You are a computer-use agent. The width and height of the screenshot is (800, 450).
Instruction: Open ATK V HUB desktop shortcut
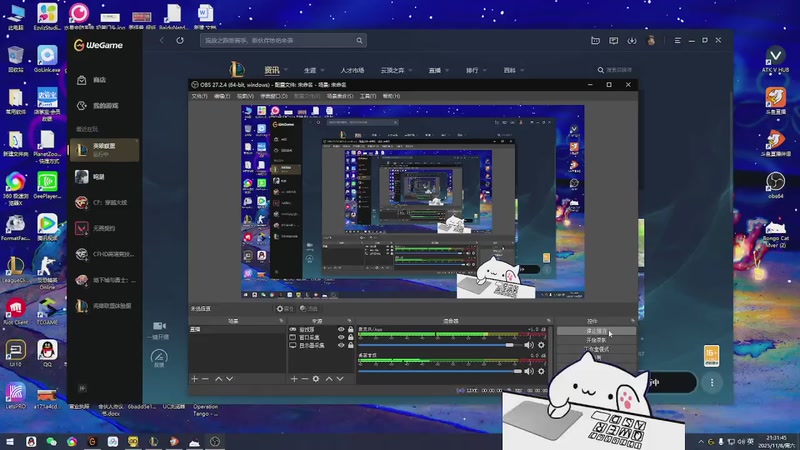(776, 59)
